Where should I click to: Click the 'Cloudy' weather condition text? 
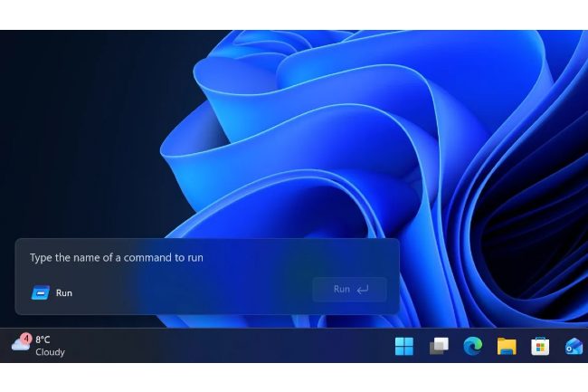[x=50, y=352]
